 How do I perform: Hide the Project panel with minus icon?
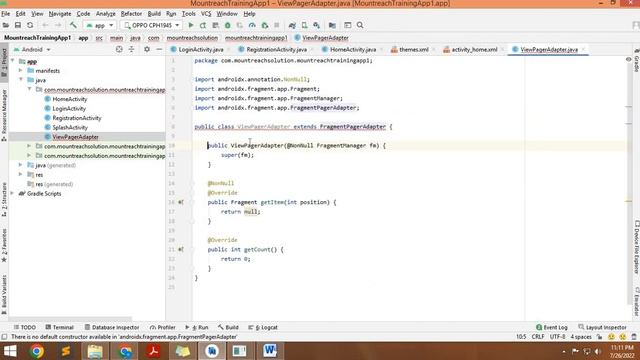tap(159, 49)
